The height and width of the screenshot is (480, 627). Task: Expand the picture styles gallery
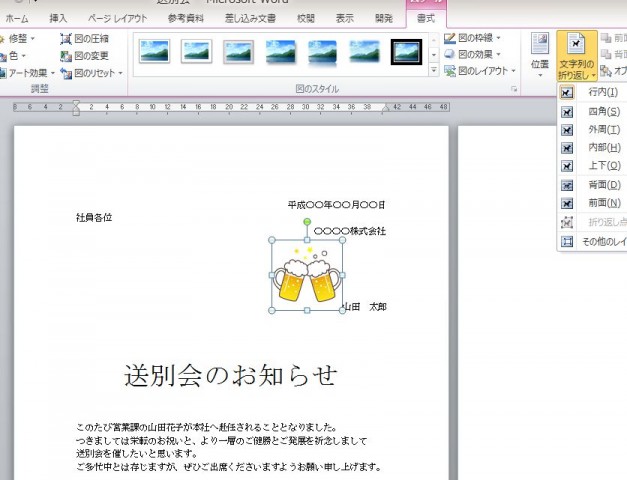[x=433, y=71]
